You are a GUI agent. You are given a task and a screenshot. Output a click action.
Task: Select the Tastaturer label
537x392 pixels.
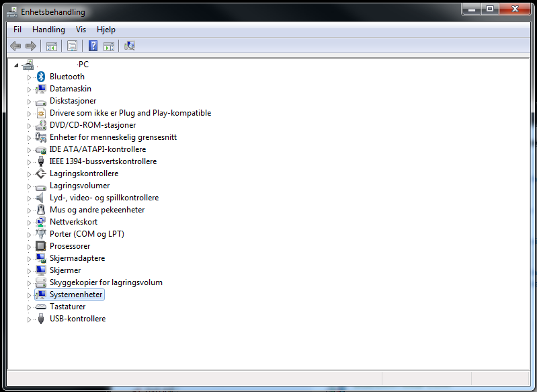(x=67, y=307)
